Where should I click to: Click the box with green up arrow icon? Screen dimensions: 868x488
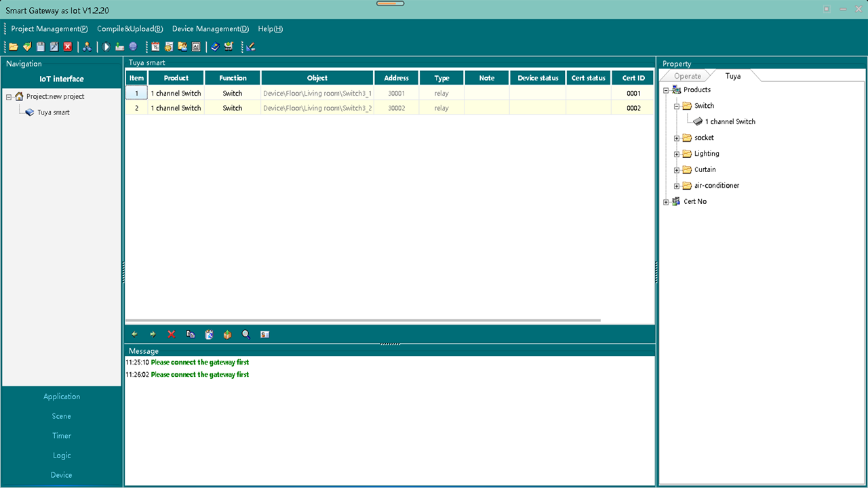[227, 334]
